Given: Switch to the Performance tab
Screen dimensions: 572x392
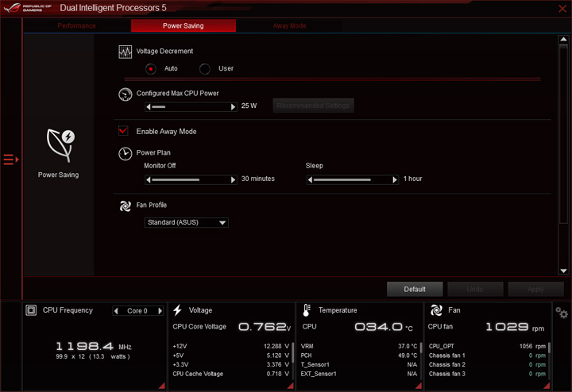Looking at the screenshot, I should click(x=76, y=25).
